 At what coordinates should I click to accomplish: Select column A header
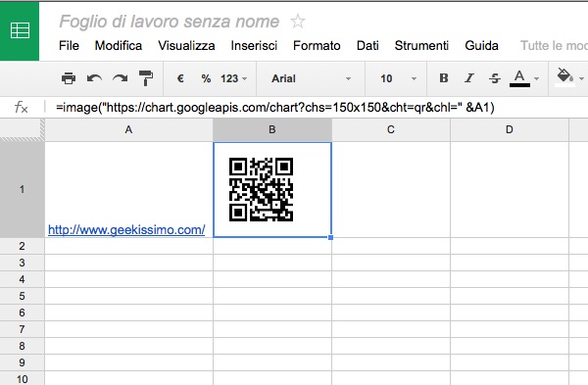128,129
